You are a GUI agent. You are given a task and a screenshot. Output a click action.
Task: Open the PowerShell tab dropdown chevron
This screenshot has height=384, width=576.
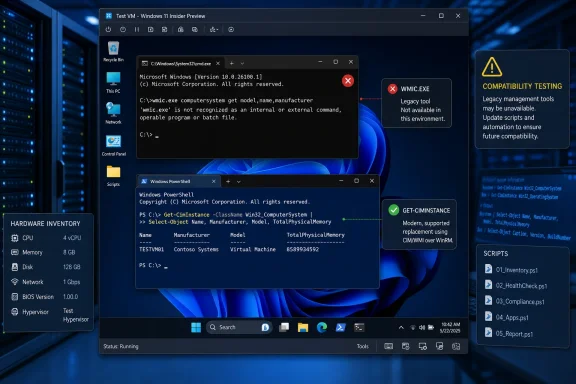[x=239, y=182]
